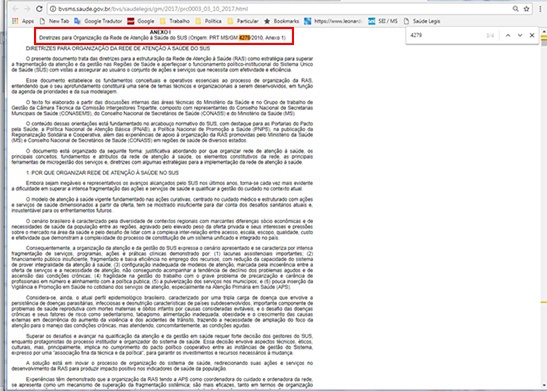Open the Google Tradutor bookmark

pyautogui.click(x=98, y=21)
